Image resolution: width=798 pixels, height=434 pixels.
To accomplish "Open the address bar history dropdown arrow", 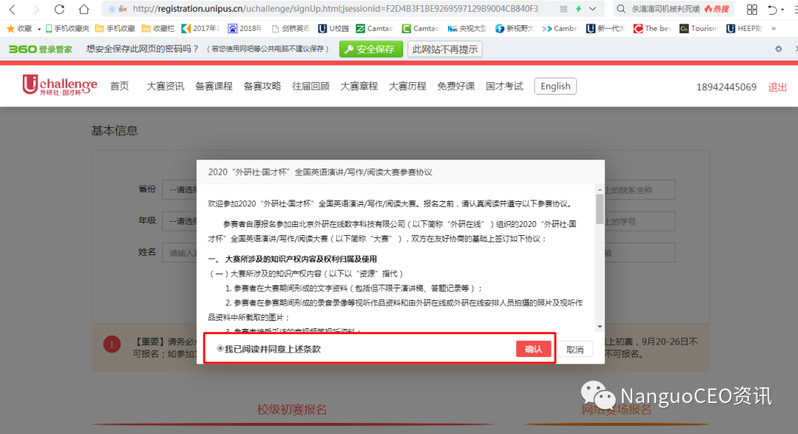I will pyautogui.click(x=592, y=9).
